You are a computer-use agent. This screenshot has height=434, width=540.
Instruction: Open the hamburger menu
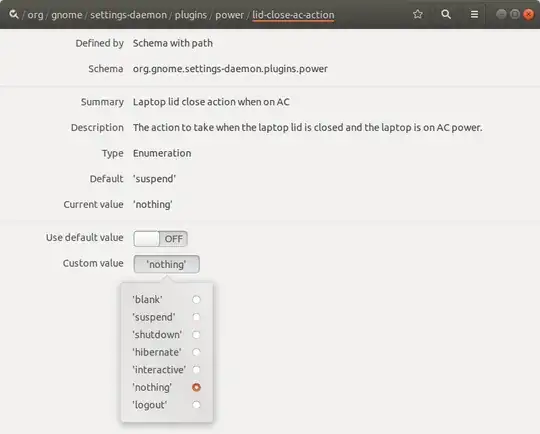click(474, 14)
